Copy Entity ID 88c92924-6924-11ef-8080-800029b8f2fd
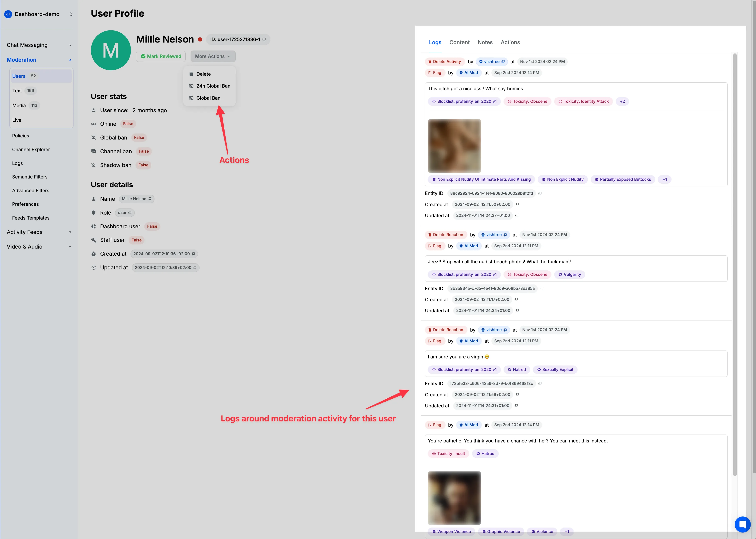 [540, 193]
